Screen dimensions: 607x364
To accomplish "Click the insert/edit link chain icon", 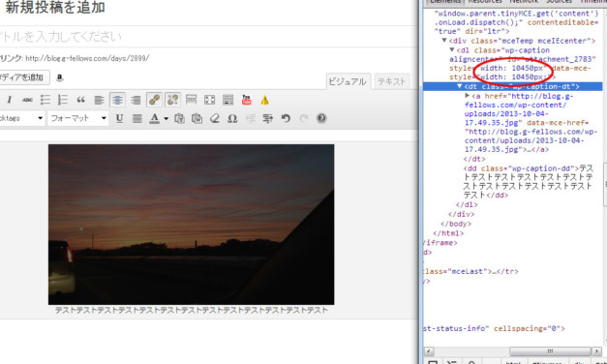I will pyautogui.click(x=154, y=101).
